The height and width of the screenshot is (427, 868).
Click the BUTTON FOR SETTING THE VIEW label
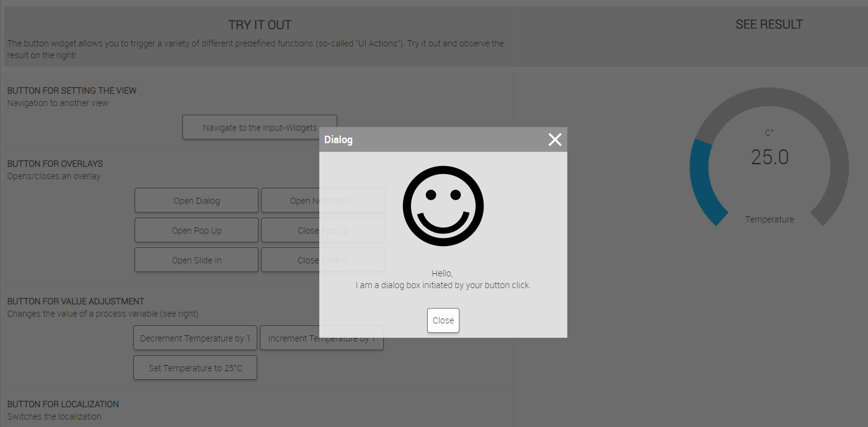tap(72, 90)
